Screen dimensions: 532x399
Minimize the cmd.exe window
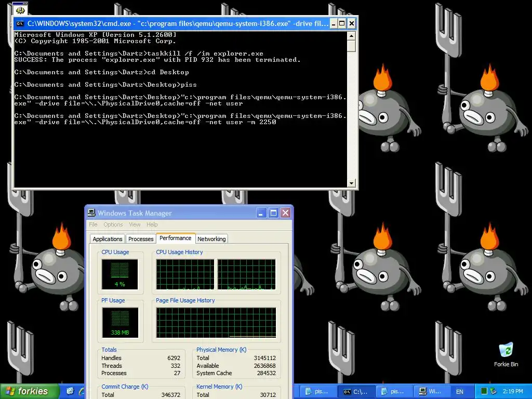pos(334,23)
